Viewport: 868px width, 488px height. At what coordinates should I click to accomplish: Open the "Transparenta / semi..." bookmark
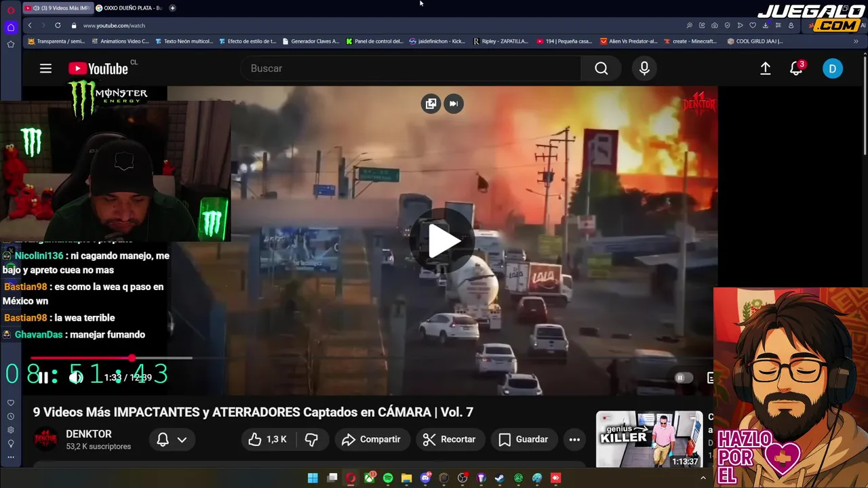[56, 41]
